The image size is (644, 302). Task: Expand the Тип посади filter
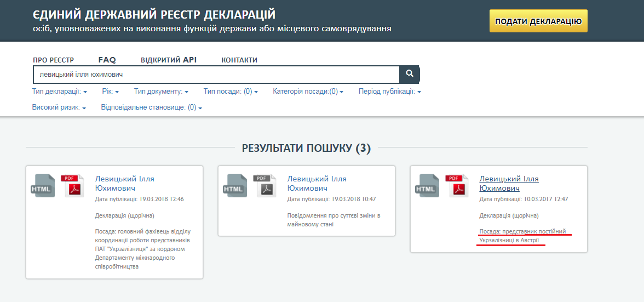coord(231,92)
